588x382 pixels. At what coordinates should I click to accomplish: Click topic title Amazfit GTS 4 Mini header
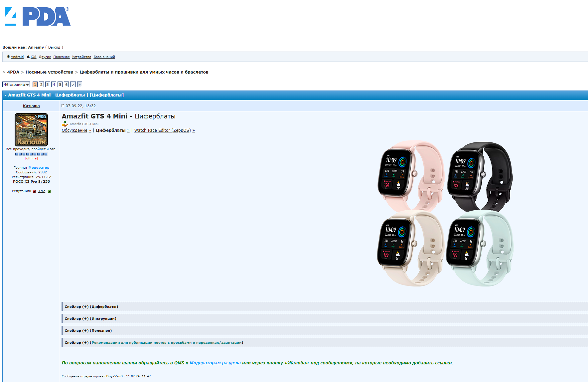(x=66, y=95)
